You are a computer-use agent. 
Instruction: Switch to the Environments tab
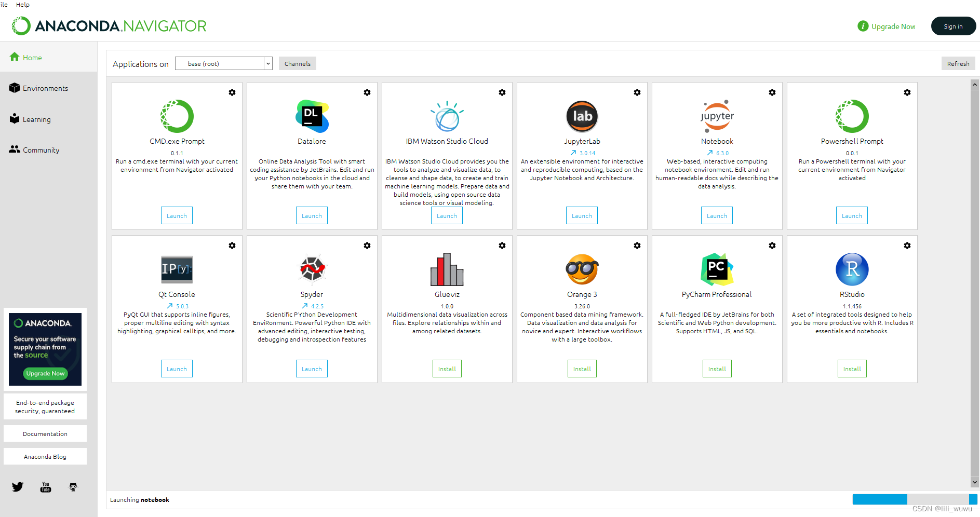tap(48, 88)
